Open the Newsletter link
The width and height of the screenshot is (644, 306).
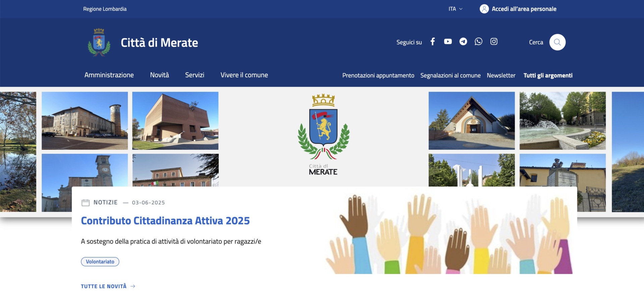(x=501, y=76)
